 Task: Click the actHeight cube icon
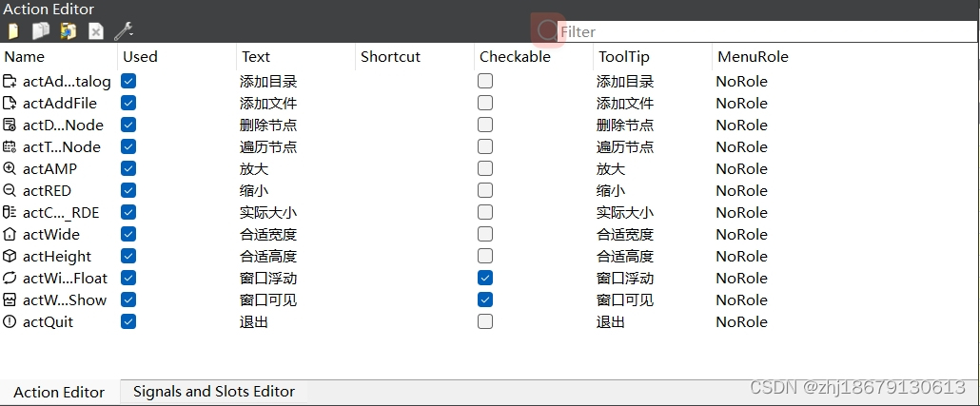tap(10, 256)
